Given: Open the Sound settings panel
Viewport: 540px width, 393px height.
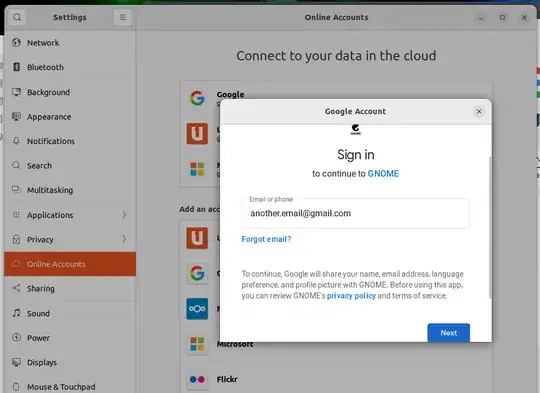Looking at the screenshot, I should tap(70, 313).
